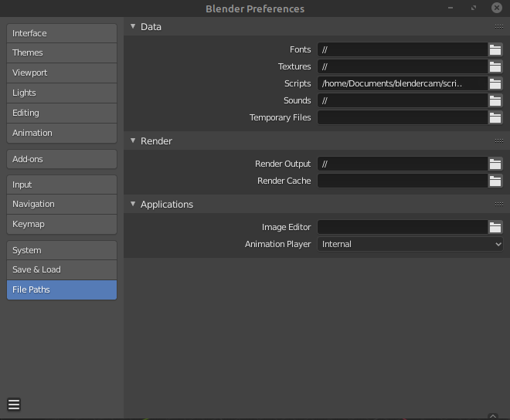Edit the Image Editor path field
The width and height of the screenshot is (510, 420).
[403, 227]
